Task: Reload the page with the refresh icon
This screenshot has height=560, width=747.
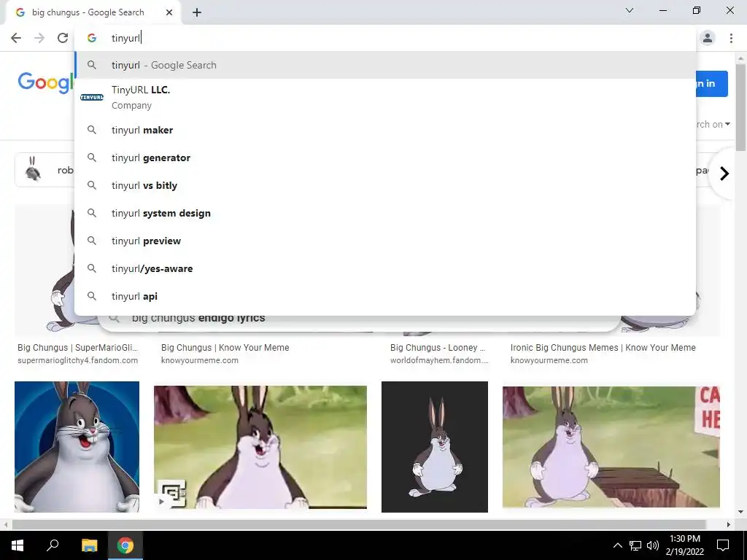Action: (63, 38)
